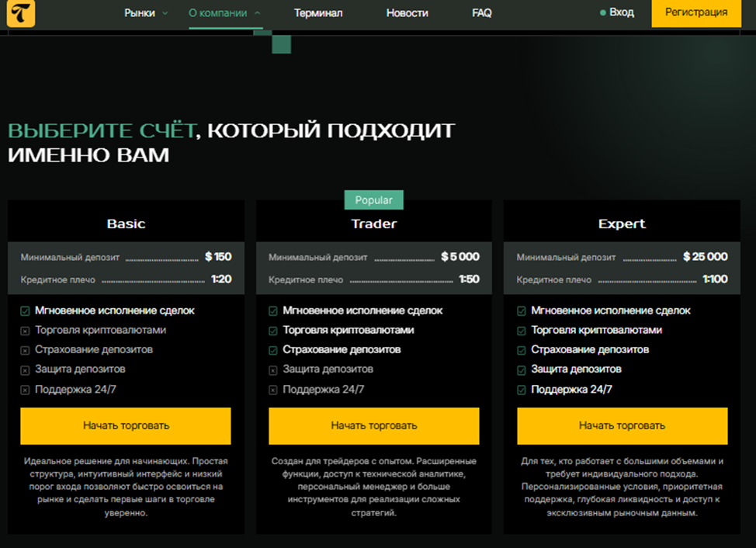This screenshot has height=548, width=756.
Task: Click crossed icon for Basic Поддержка 24/7
Action: click(x=25, y=390)
